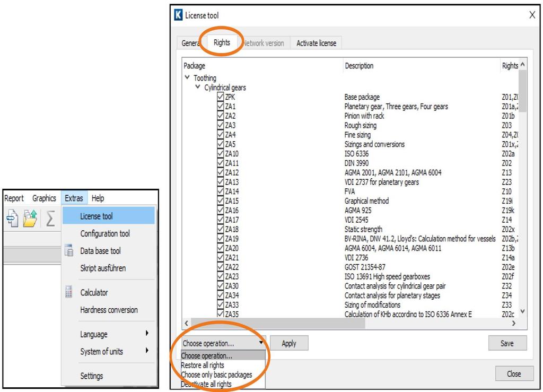Toggle the ZA12 AGMA checkbox

point(221,172)
